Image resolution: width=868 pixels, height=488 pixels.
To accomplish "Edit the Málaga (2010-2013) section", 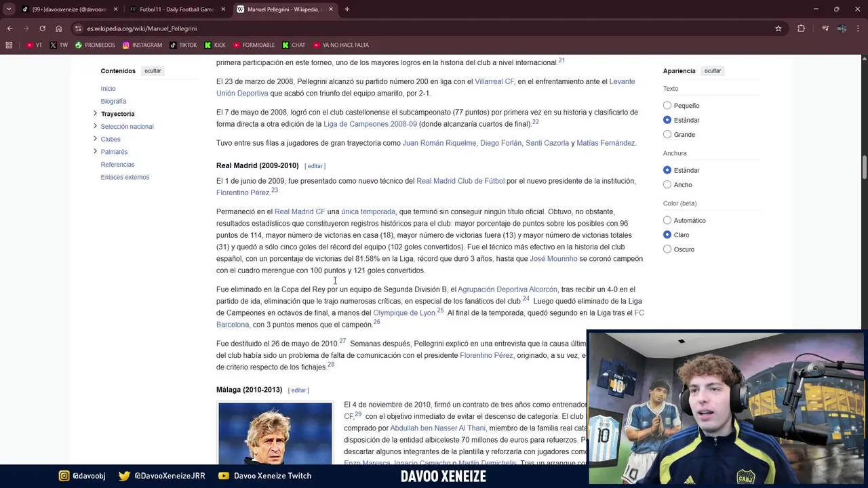I will [x=298, y=390].
